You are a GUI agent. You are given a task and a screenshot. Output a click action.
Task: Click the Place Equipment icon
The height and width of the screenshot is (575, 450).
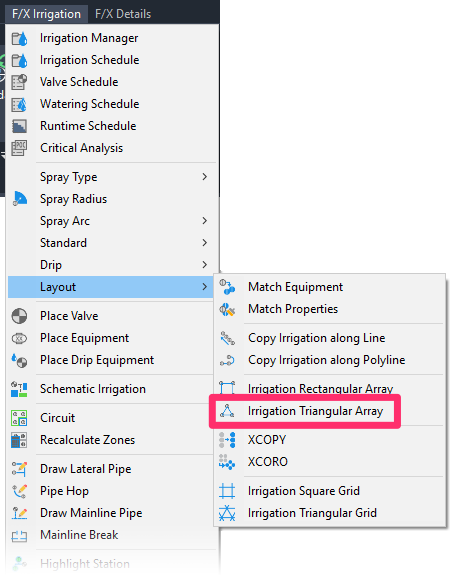point(19,338)
